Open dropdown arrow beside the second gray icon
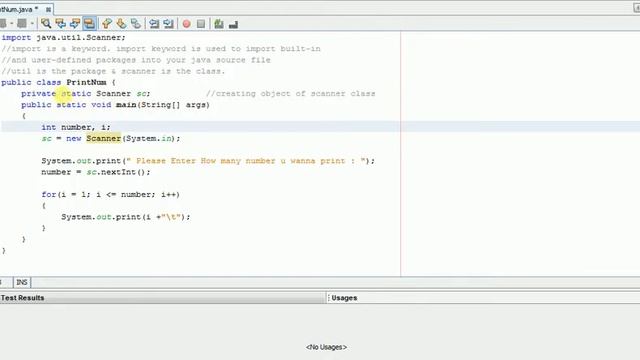 [32, 24]
